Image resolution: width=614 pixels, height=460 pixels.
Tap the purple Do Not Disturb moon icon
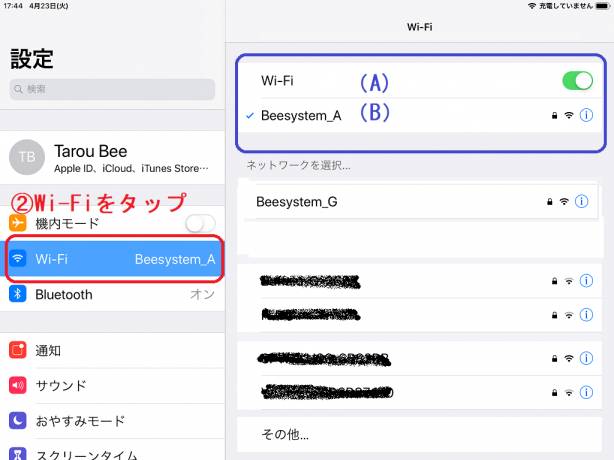coord(18,421)
